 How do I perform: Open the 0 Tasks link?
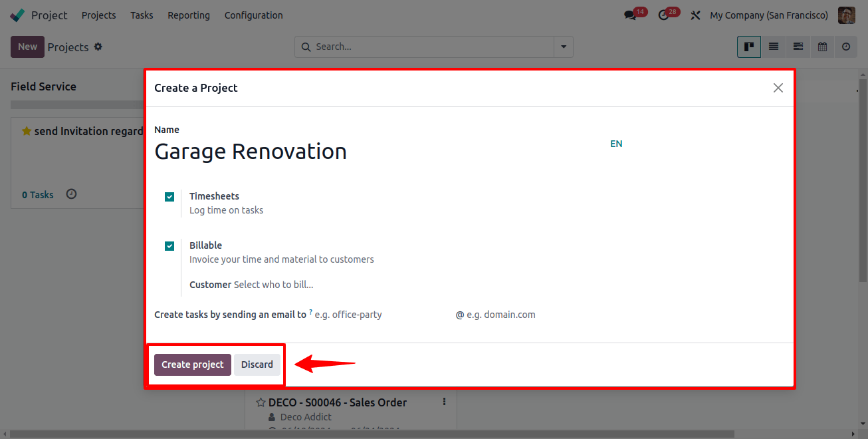[38, 195]
